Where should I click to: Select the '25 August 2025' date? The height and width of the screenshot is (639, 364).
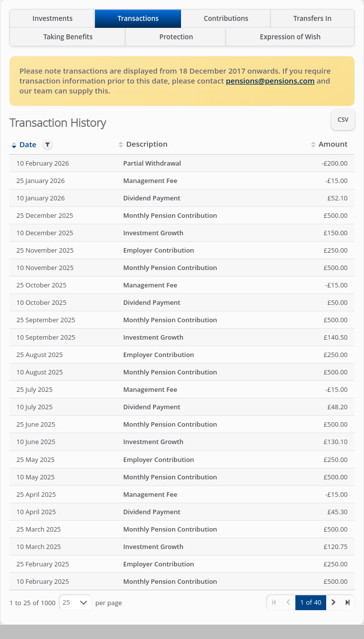[40, 355]
